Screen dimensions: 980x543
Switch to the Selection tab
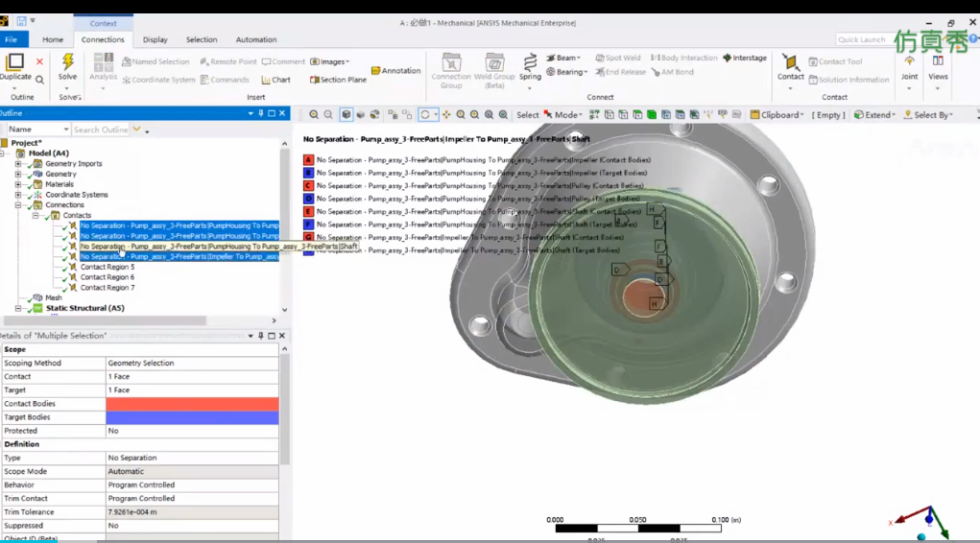[x=202, y=39]
